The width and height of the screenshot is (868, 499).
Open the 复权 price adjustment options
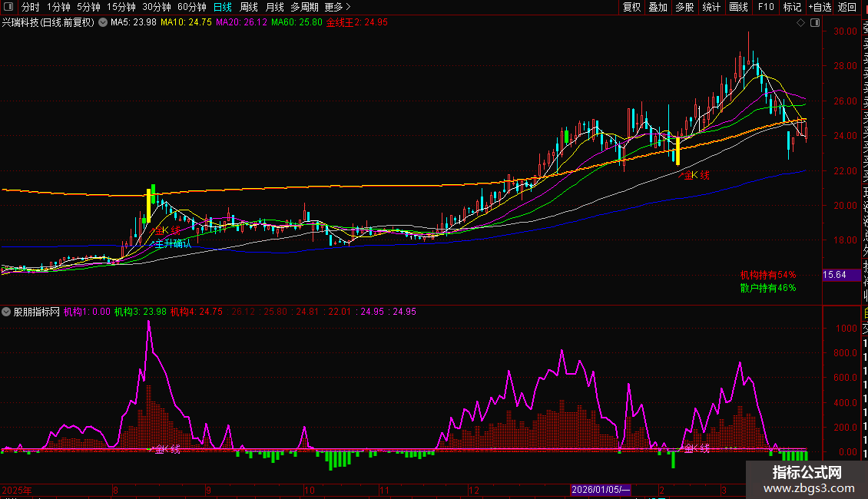[x=631, y=7]
